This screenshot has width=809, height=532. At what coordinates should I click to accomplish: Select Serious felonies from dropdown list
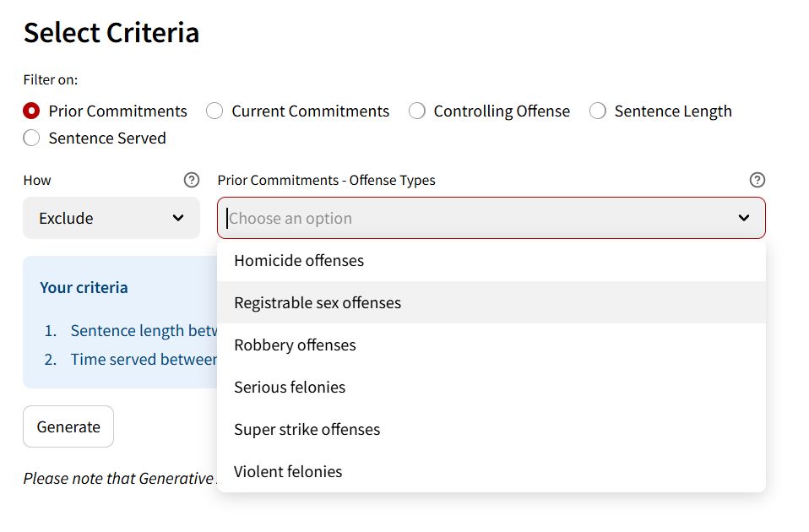coord(290,387)
